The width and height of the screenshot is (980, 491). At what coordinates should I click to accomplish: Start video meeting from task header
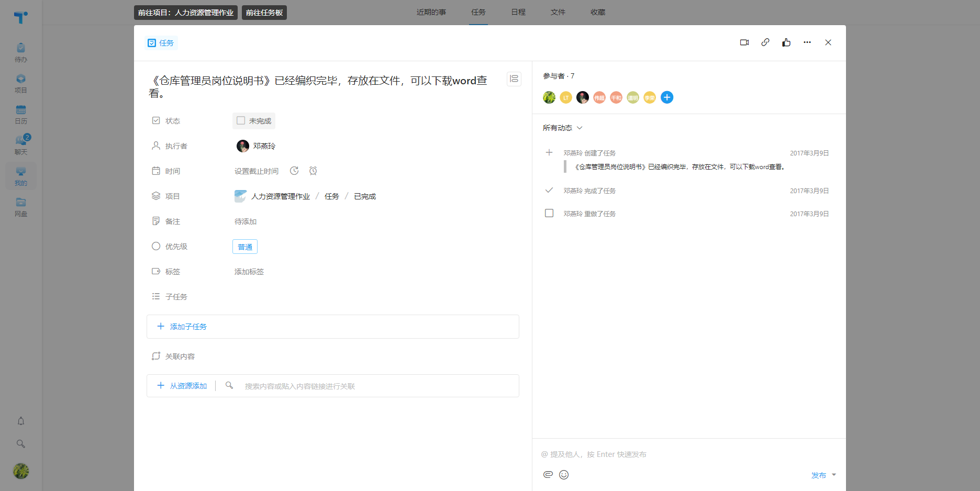pyautogui.click(x=744, y=42)
